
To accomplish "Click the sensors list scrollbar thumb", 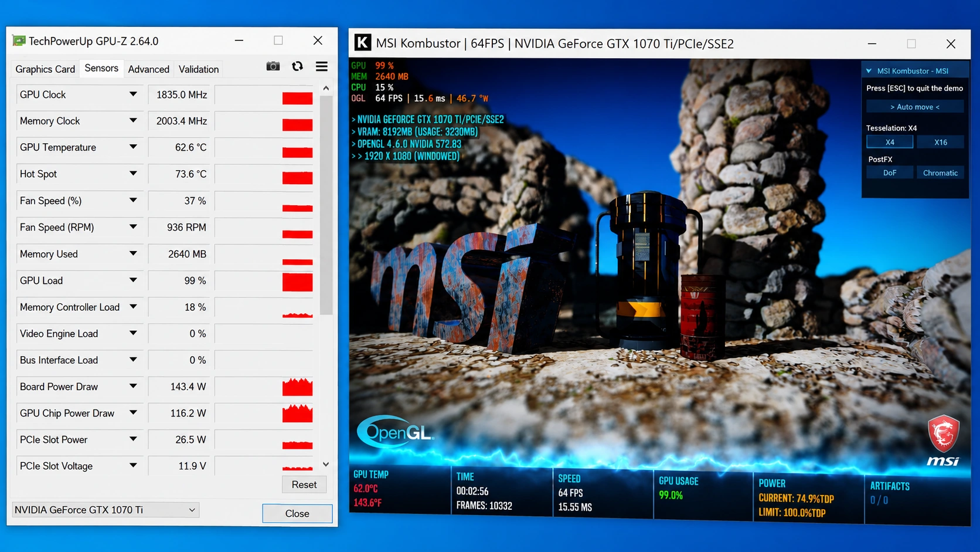I will 326,205.
